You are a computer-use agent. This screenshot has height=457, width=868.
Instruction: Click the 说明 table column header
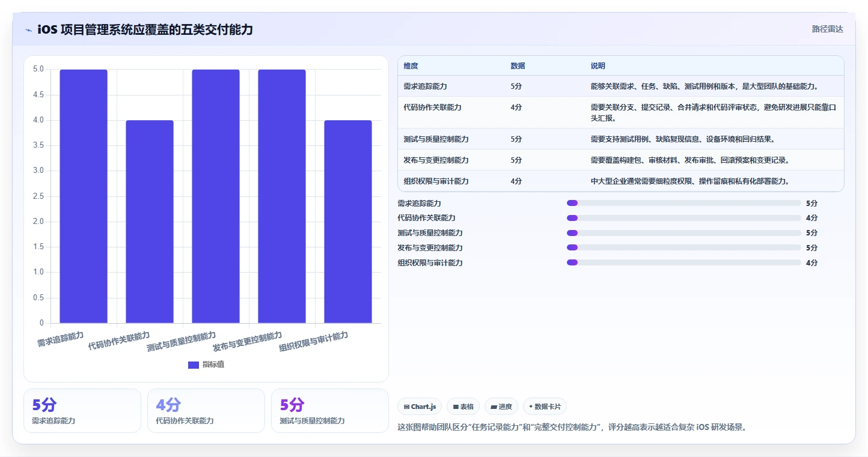[x=598, y=66]
